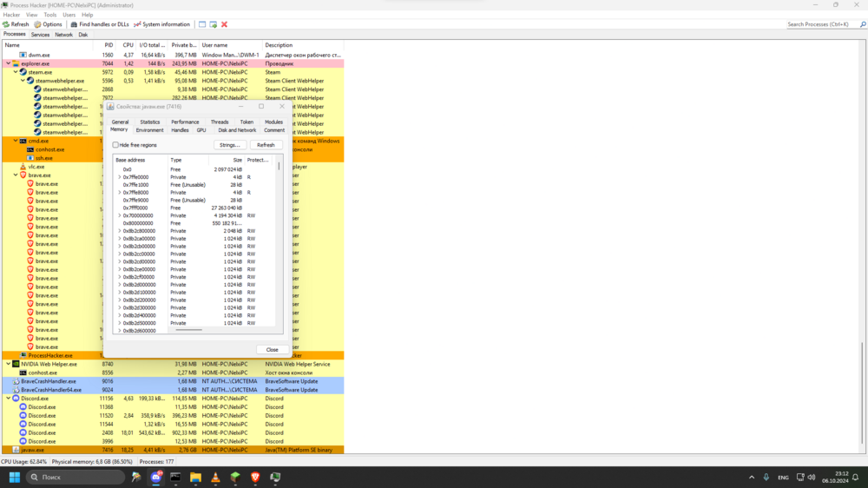Collapse the cmd.exe process tree
The height and width of the screenshot is (488, 868).
click(x=16, y=141)
